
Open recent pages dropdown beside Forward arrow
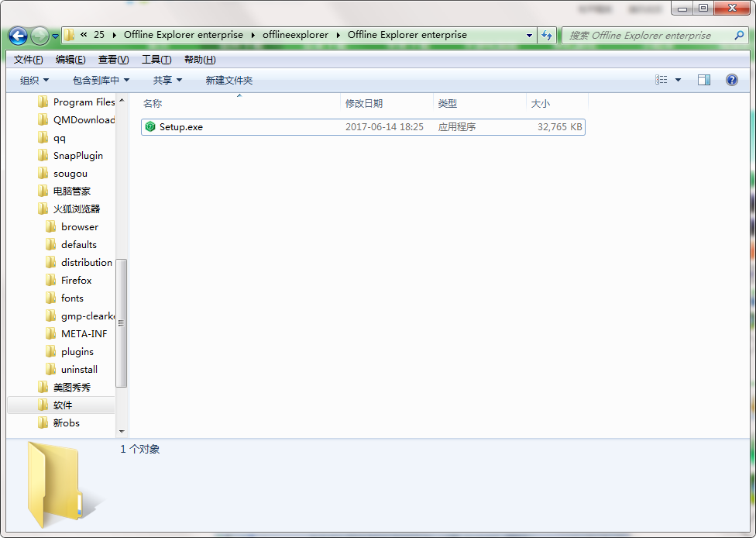pos(55,36)
